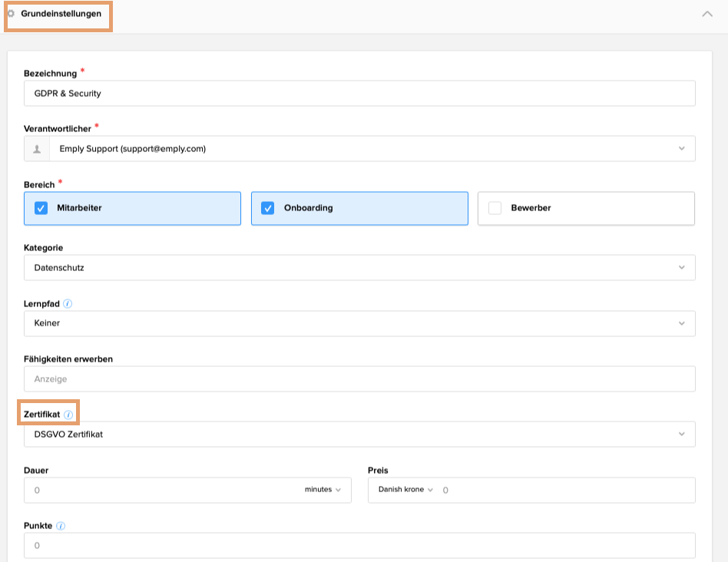The height and width of the screenshot is (562, 728).
Task: Collapse the Grundeinstellungen section
Action: point(707,14)
